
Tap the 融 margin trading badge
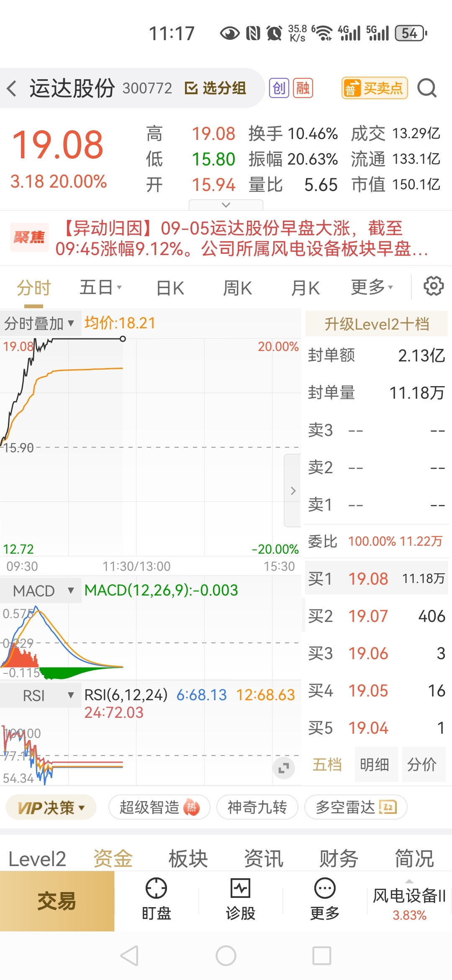click(303, 88)
